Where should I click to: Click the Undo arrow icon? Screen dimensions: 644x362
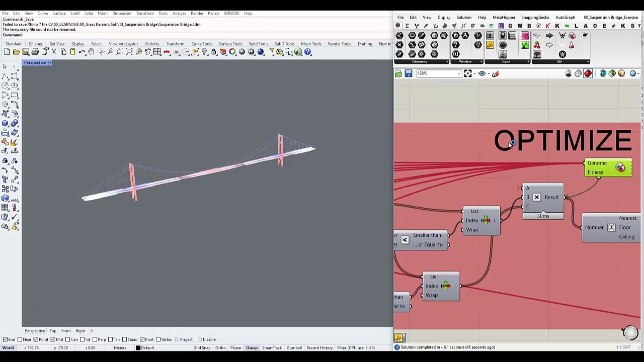pyautogui.click(x=82, y=52)
